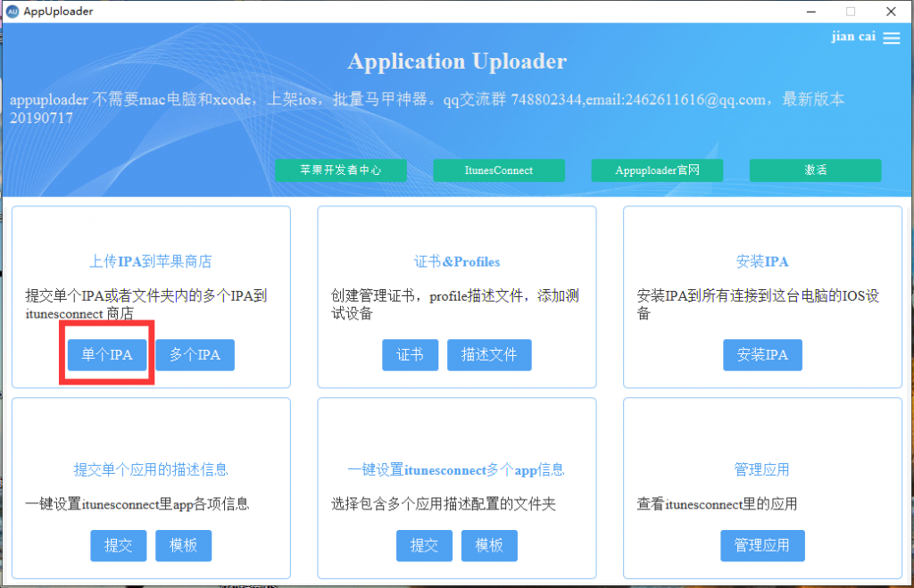This screenshot has height=588, width=914.
Task: Click the 安装IPA card heading
Action: point(762,261)
